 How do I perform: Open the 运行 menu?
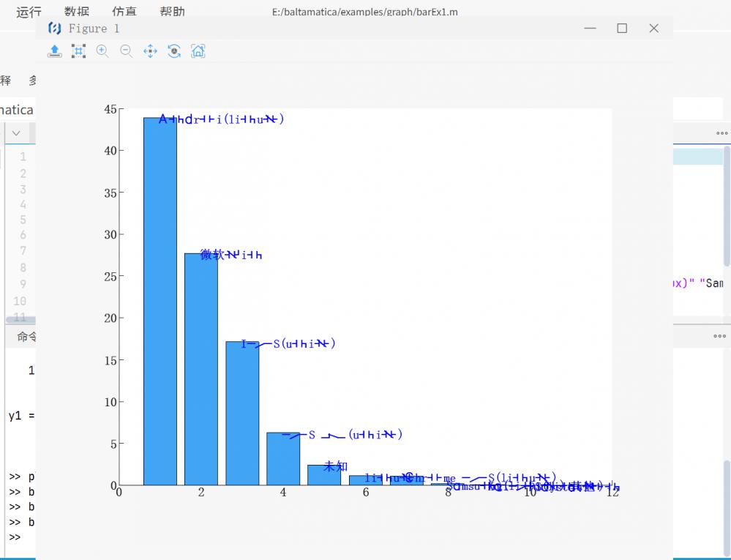[29, 12]
